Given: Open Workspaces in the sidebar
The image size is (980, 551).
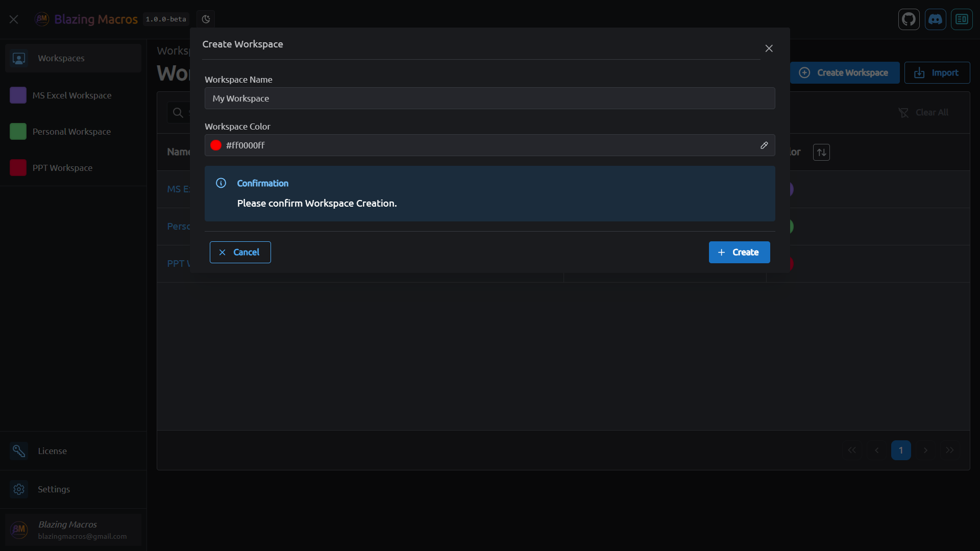Looking at the screenshot, I should point(73,58).
